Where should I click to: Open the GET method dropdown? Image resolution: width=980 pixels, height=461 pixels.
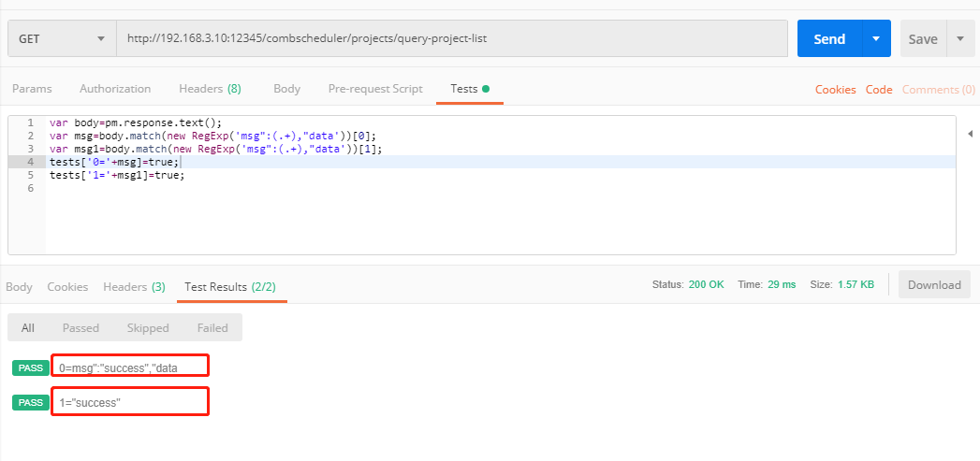click(62, 38)
